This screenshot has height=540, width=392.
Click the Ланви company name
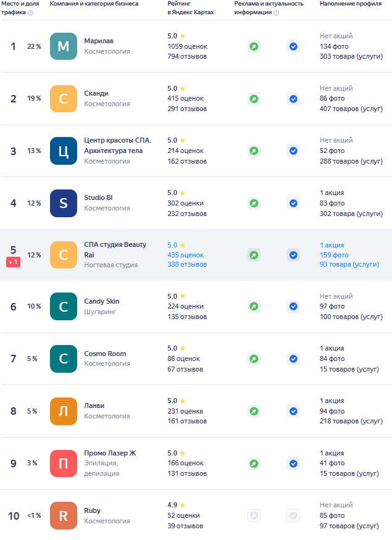click(x=94, y=405)
